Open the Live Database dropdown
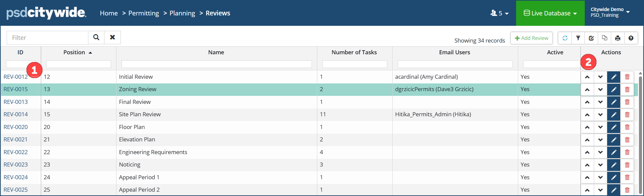The width and height of the screenshot is (644, 196). (550, 13)
